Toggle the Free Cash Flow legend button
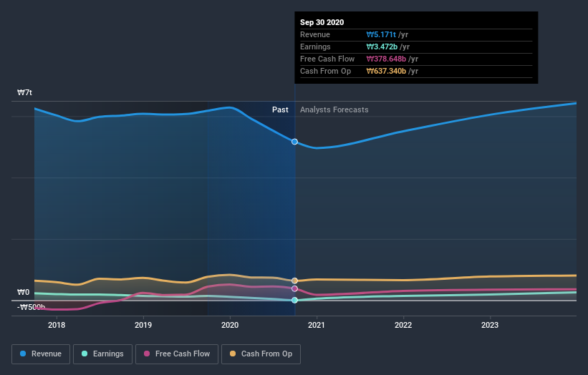This screenshot has height=375, width=588. (x=177, y=354)
